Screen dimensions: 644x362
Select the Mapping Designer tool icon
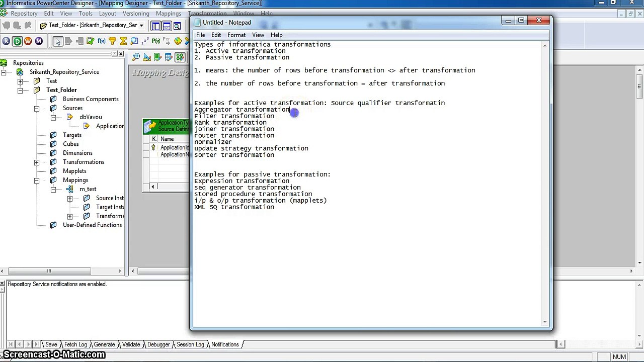coord(180,57)
